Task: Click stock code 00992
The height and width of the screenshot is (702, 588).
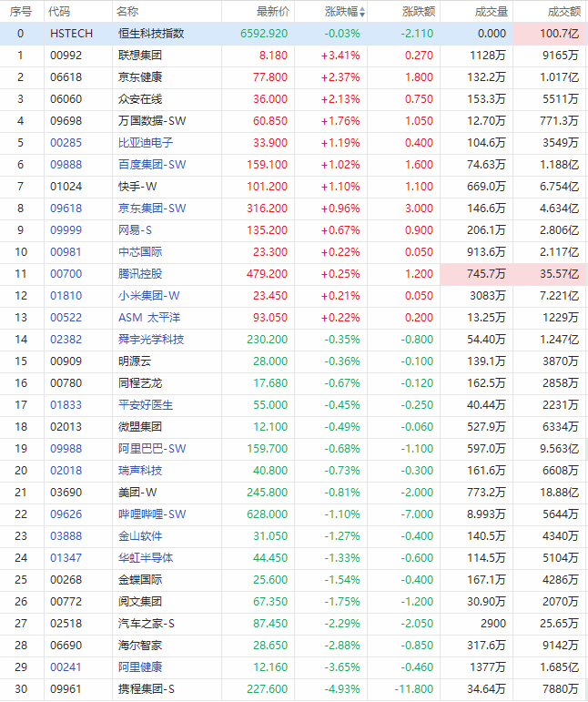Action: coord(66,56)
